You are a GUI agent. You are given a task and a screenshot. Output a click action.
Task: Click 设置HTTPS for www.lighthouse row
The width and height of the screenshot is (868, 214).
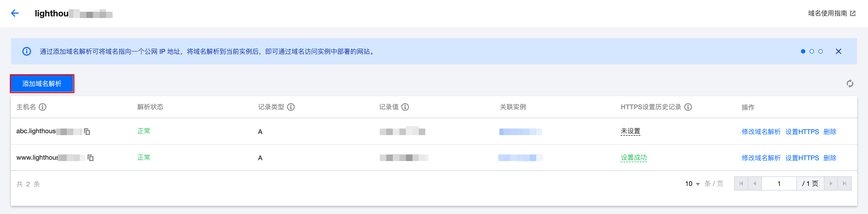[802, 158]
